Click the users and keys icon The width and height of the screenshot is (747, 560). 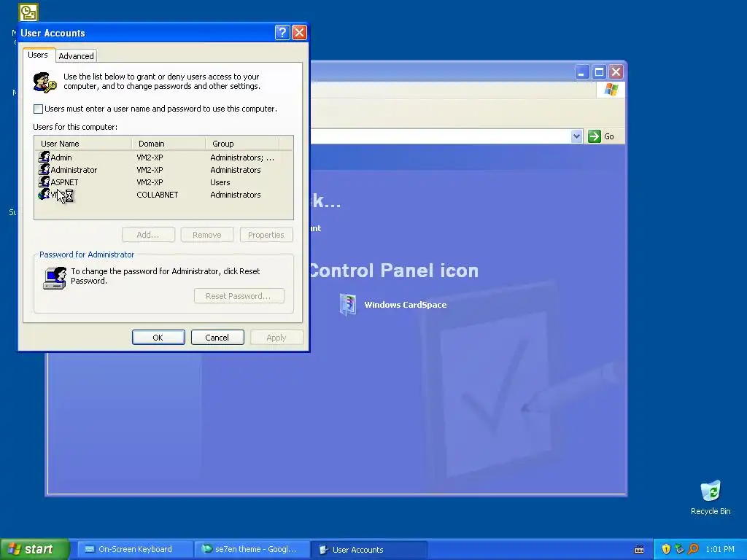pos(44,82)
